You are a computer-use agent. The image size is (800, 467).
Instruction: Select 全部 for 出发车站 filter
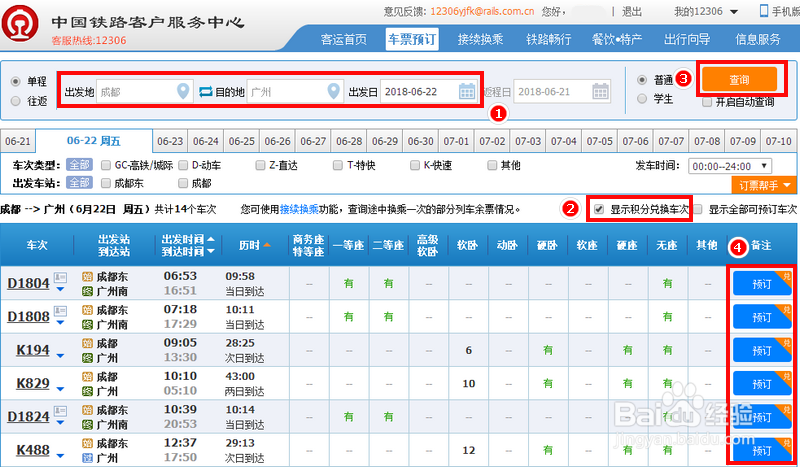pos(79,183)
